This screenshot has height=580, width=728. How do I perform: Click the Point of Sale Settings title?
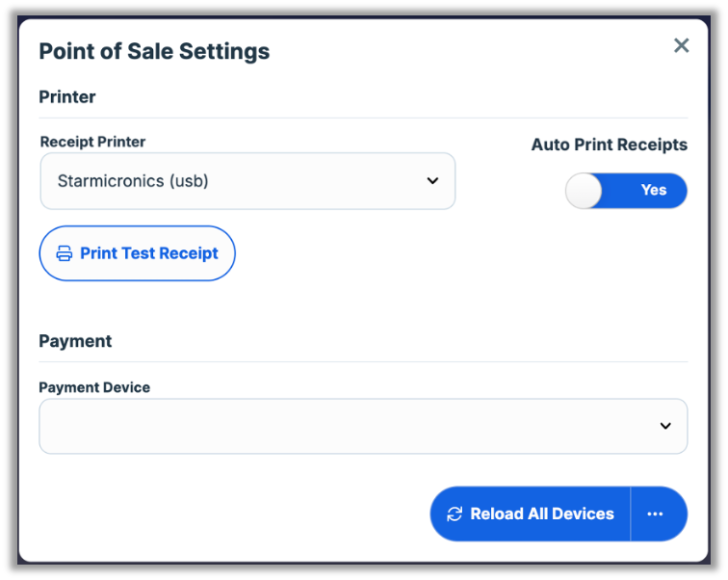click(x=154, y=51)
